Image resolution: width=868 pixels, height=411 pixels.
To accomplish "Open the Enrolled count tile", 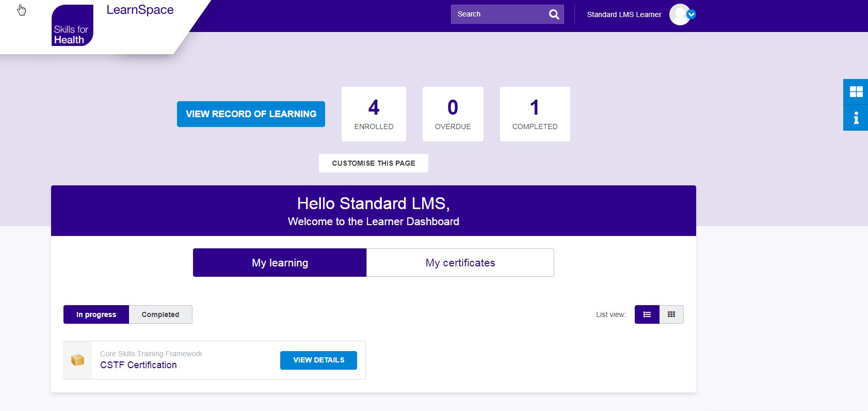I will (374, 114).
